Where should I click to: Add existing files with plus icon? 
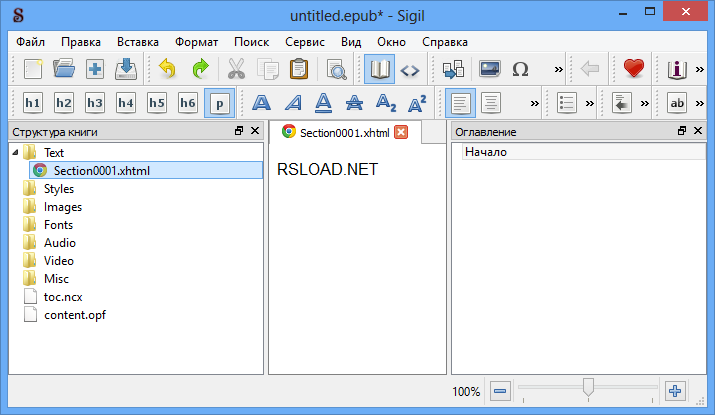95,69
